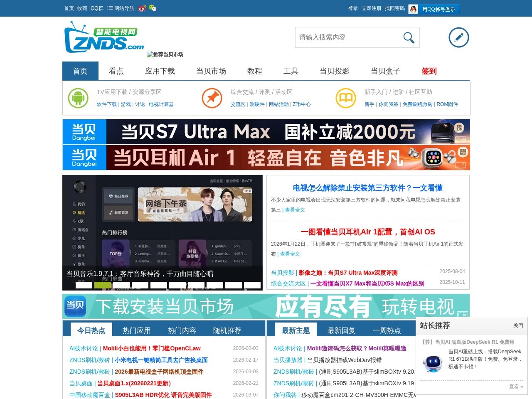The width and height of the screenshot is (532, 399).
Task: Click the open book icon for 新手入门
Action: 346,98
